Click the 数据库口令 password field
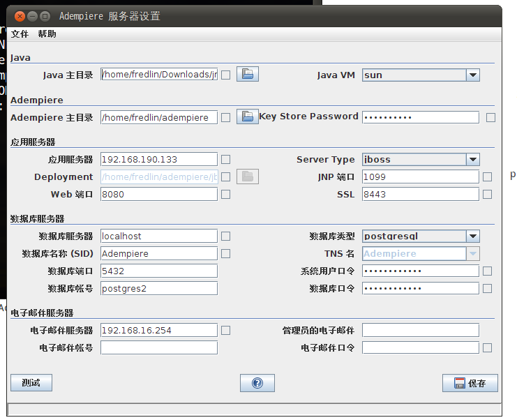The height and width of the screenshot is (420, 517). pos(421,288)
